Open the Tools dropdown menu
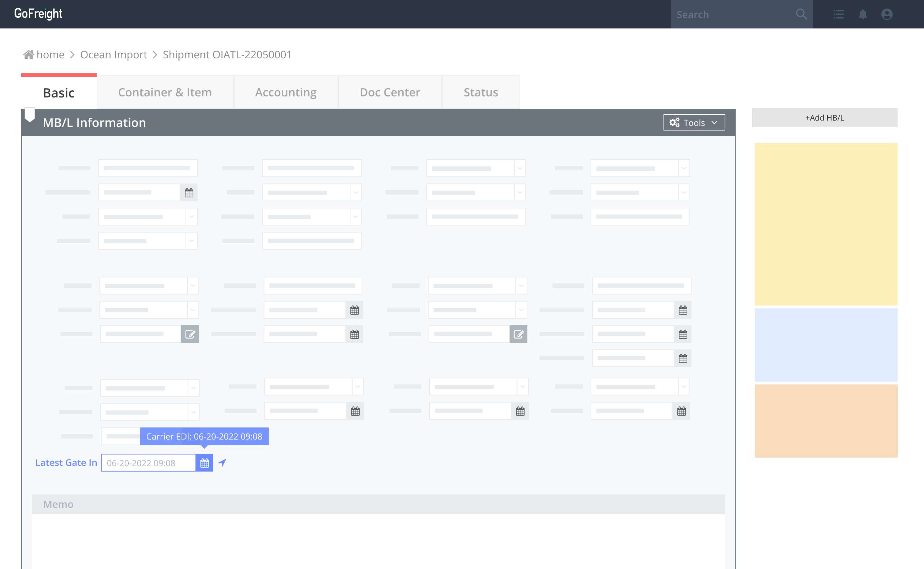Viewport: 924px width, 569px height. coord(694,122)
